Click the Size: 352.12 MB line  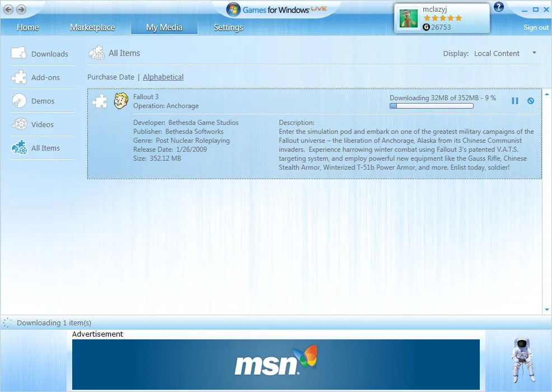click(x=157, y=158)
